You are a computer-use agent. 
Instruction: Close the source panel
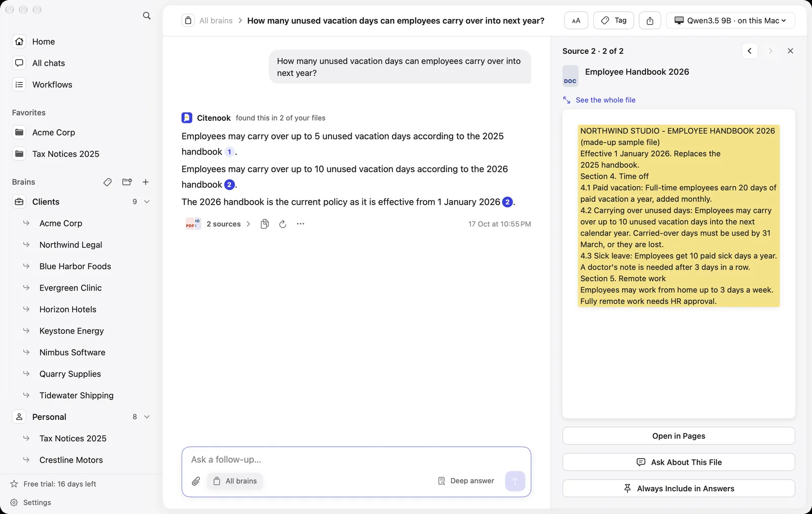[x=790, y=51]
